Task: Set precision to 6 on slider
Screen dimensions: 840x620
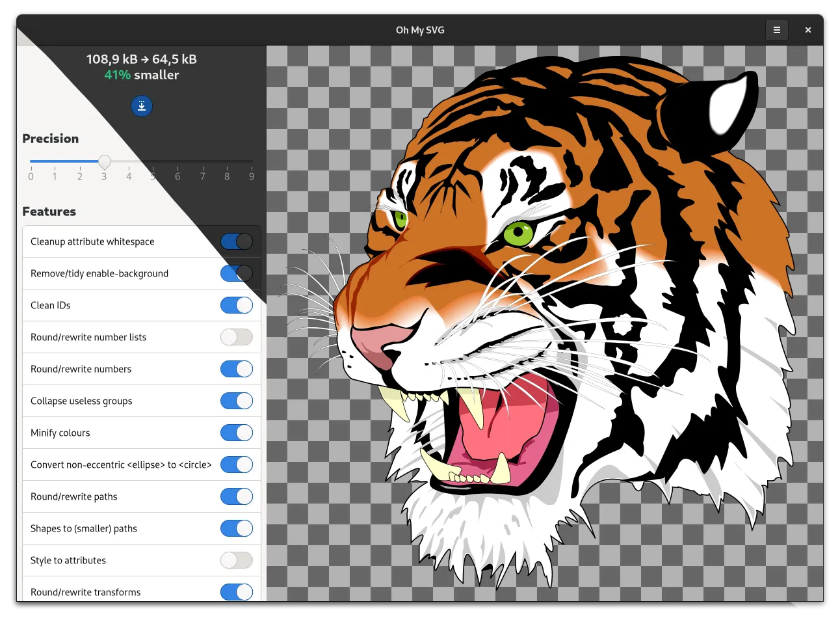Action: click(178, 161)
